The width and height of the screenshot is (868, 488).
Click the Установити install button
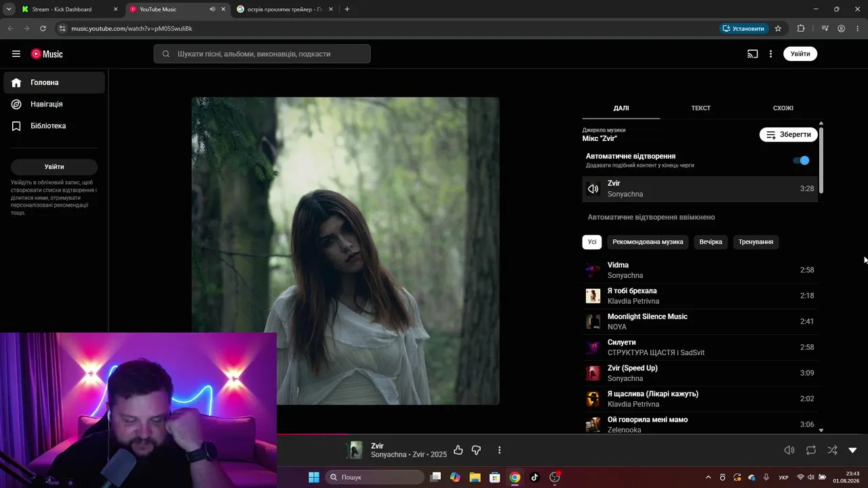pyautogui.click(x=744, y=28)
